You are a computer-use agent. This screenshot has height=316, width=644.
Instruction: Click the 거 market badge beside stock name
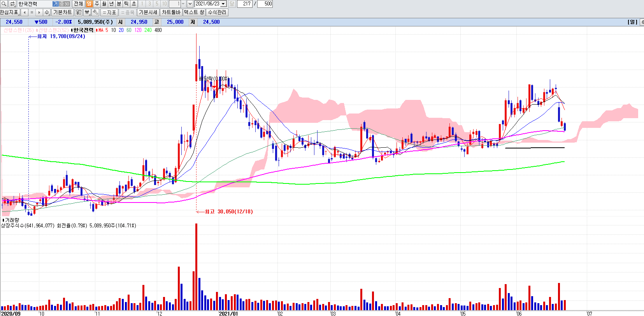pyautogui.click(x=56, y=4)
